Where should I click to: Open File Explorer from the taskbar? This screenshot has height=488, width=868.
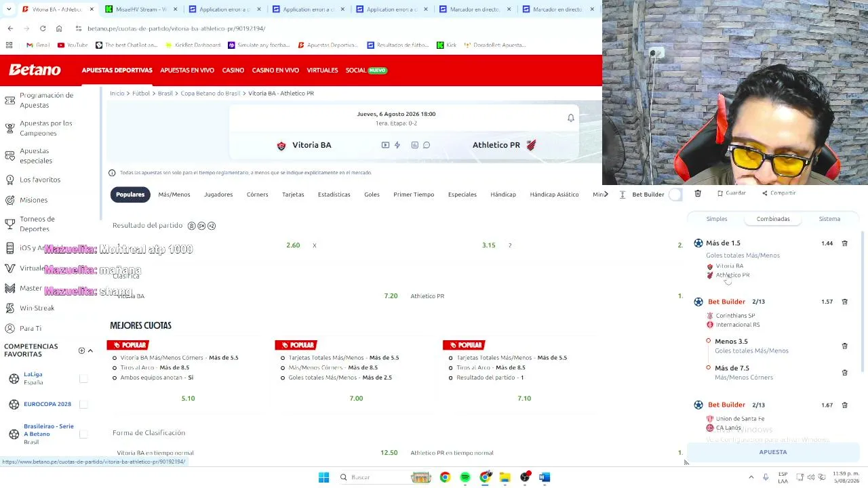click(505, 477)
